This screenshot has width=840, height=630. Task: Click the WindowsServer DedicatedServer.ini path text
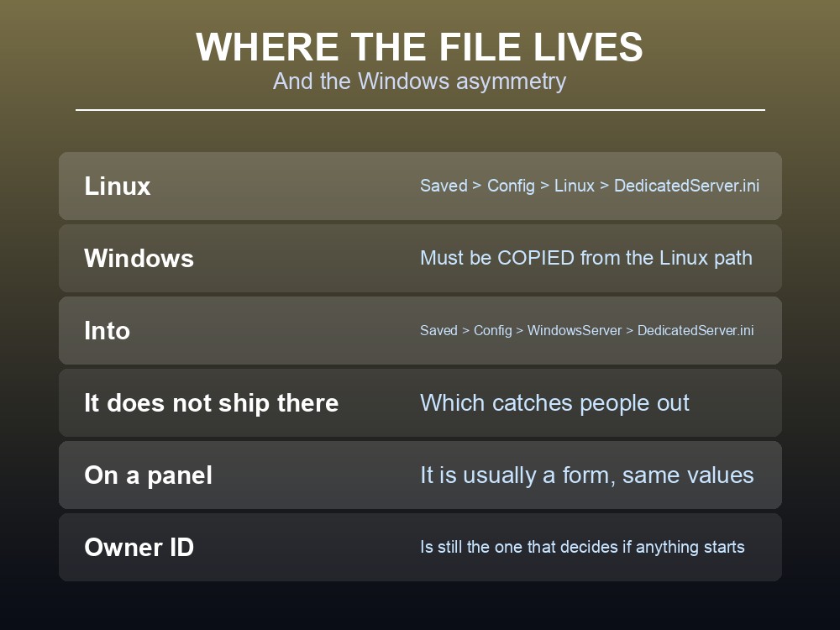(x=586, y=330)
